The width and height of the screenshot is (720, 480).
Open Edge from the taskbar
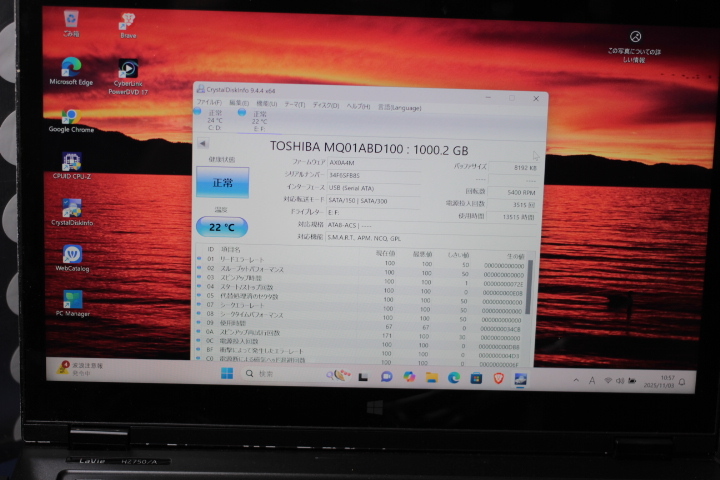(454, 378)
